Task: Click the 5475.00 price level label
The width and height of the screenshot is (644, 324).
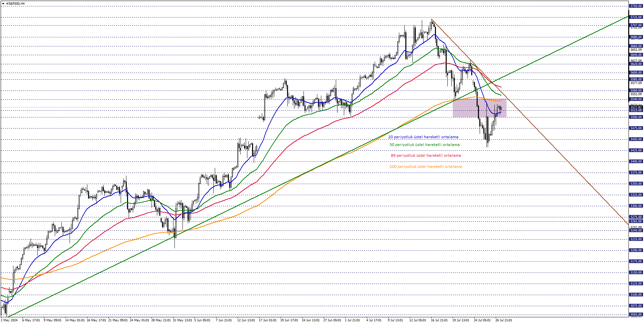Action: tap(636, 128)
